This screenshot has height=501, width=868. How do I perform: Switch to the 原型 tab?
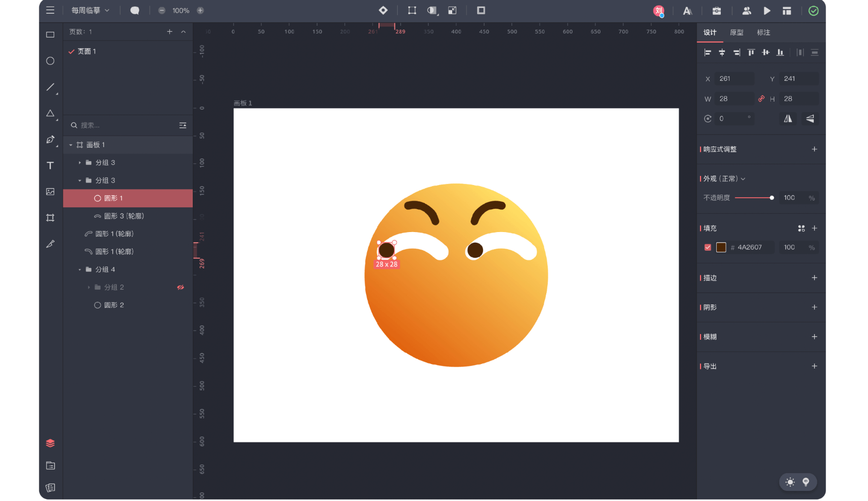coord(736,32)
